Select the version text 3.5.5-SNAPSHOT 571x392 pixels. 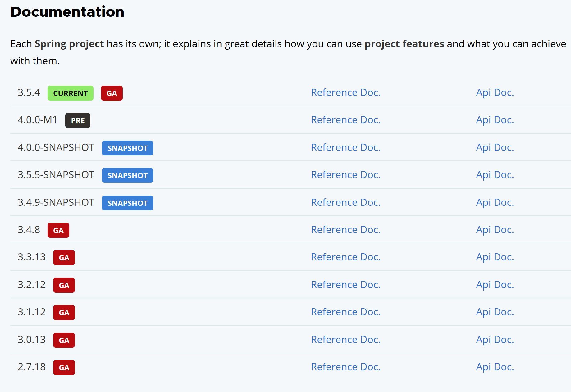[x=56, y=175]
